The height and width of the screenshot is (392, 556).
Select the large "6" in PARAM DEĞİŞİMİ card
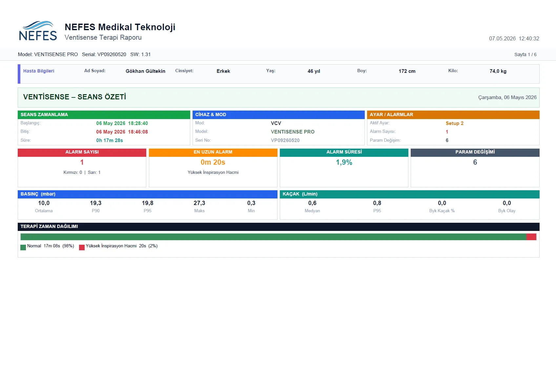(x=475, y=162)
